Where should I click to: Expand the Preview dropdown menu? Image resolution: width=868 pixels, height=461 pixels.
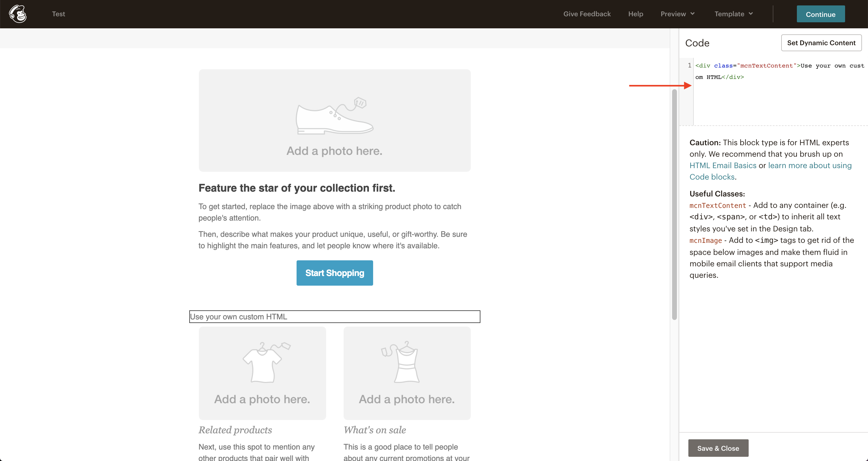click(677, 14)
